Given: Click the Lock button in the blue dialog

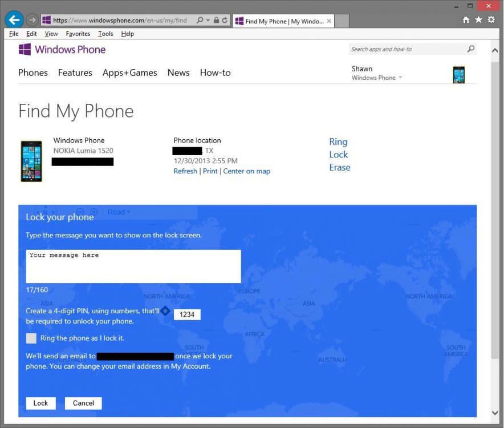Looking at the screenshot, I should click(x=41, y=403).
